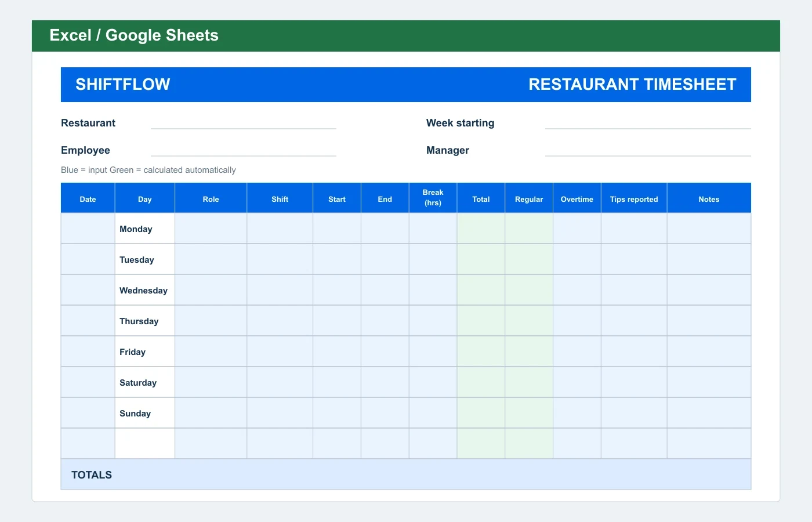Select the Regular column header
Image resolution: width=812 pixels, height=522 pixels.
click(x=529, y=198)
